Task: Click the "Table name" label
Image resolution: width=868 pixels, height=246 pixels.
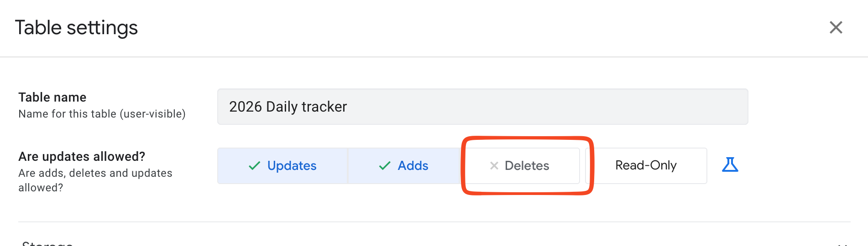Action: [x=52, y=97]
